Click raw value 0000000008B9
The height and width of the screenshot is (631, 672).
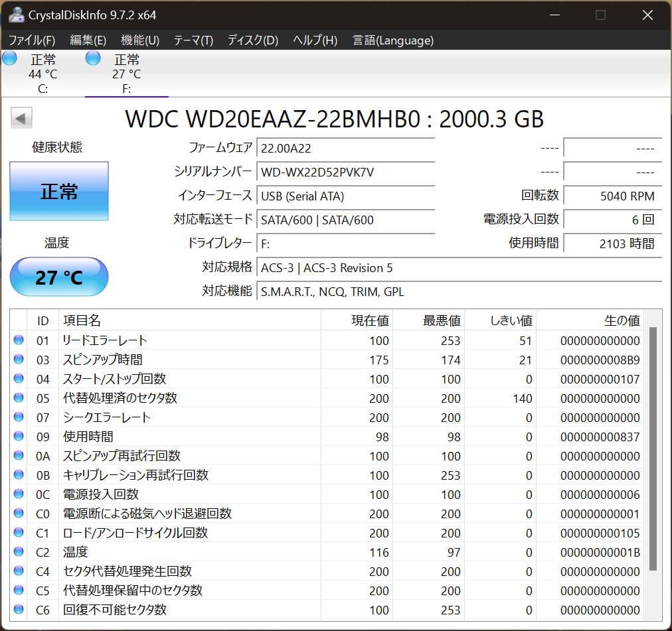[x=600, y=360]
